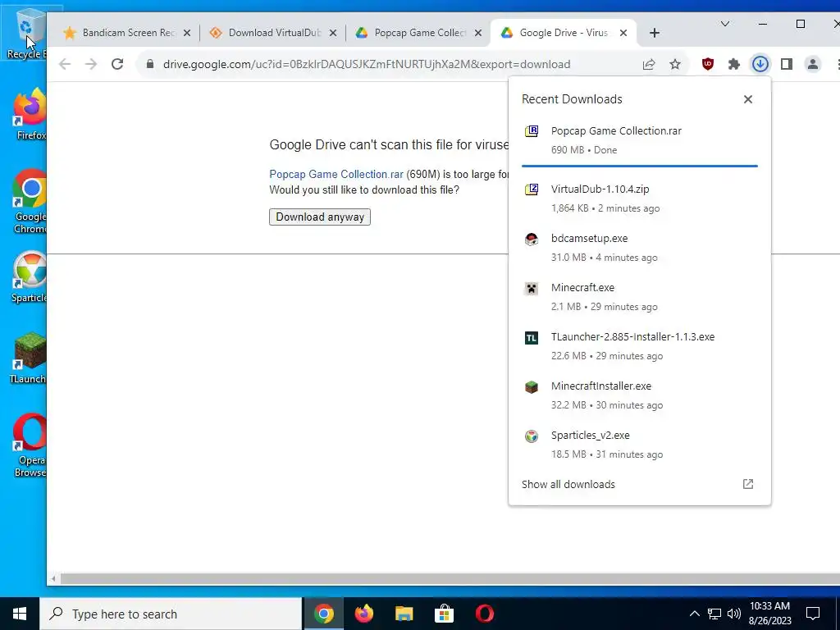The height and width of the screenshot is (630, 840).
Task: Select the Opera Browser desktop shortcut
Action: (x=30, y=445)
